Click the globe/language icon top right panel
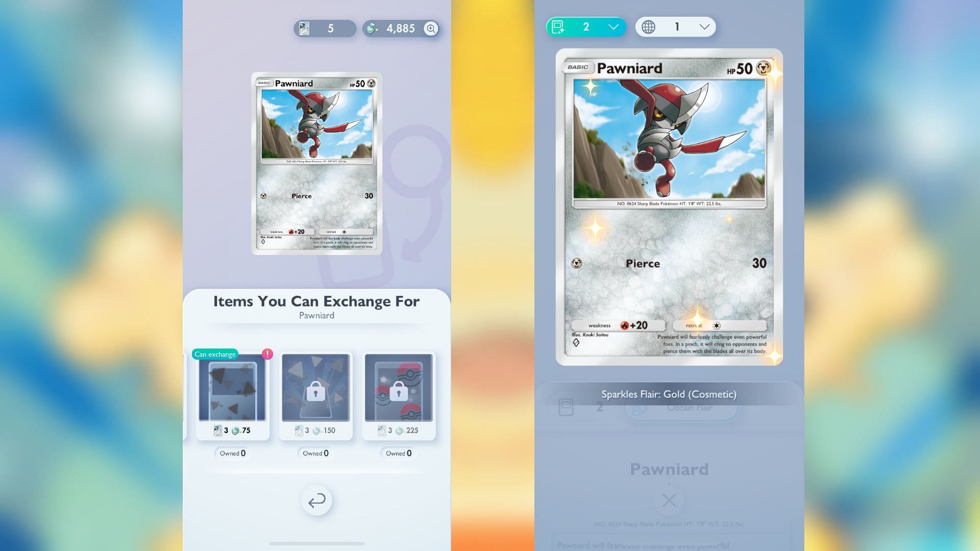 tap(649, 27)
